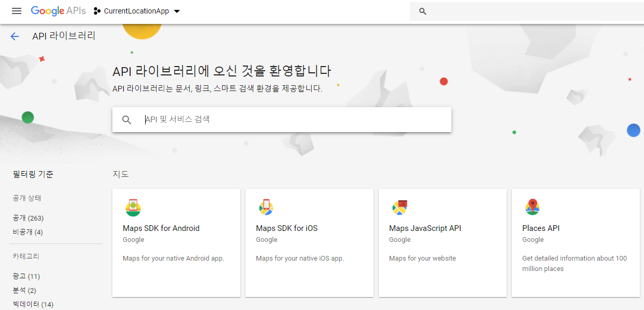Image resolution: width=644 pixels, height=310 pixels.
Task: Click the 필터링 기준 heading
Action: pyautogui.click(x=33, y=174)
